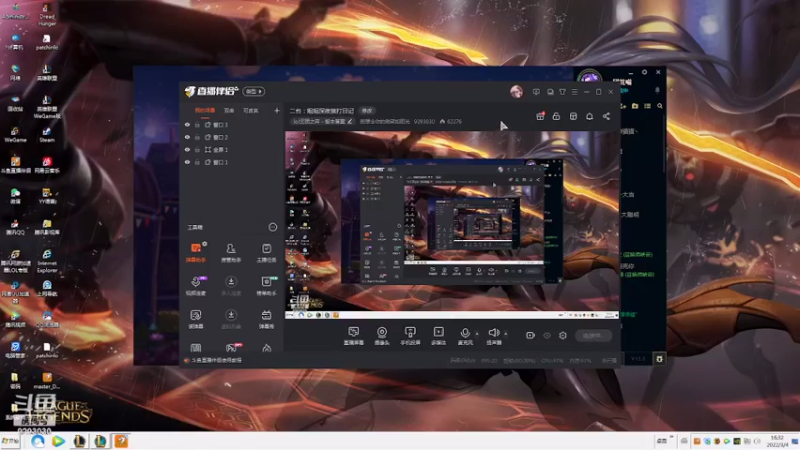
Task: Click the store box icon next to the bell
Action: click(573, 116)
